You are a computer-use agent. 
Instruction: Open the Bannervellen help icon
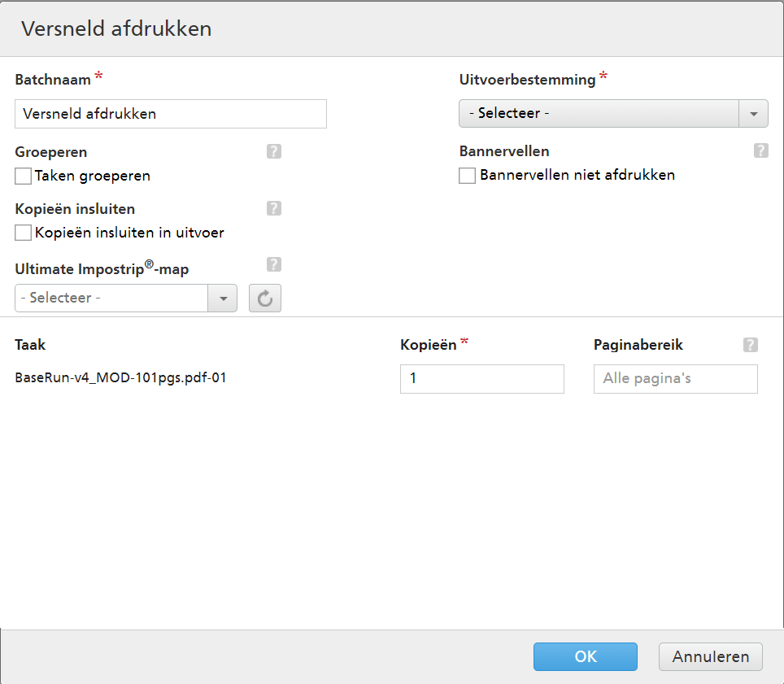(x=760, y=150)
